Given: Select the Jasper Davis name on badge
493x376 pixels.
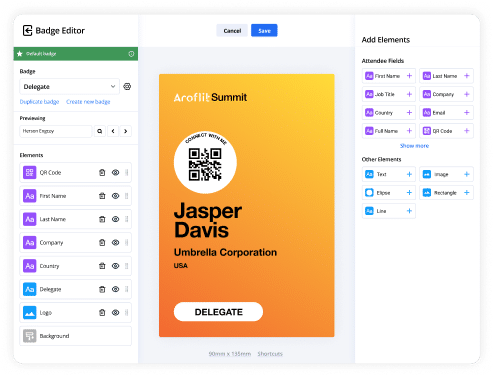Looking at the screenshot, I should pyautogui.click(x=208, y=220).
